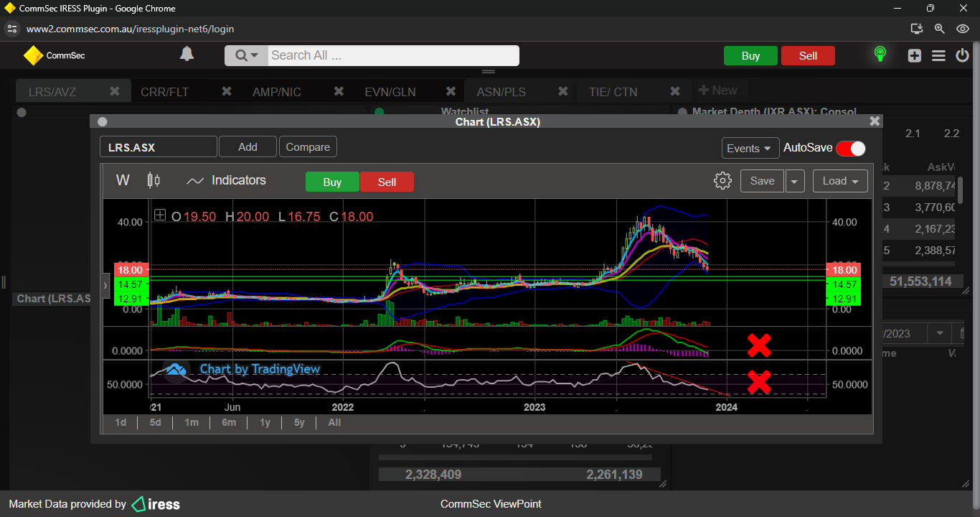Set chart range to 5y
This screenshot has height=517, width=980.
(299, 422)
